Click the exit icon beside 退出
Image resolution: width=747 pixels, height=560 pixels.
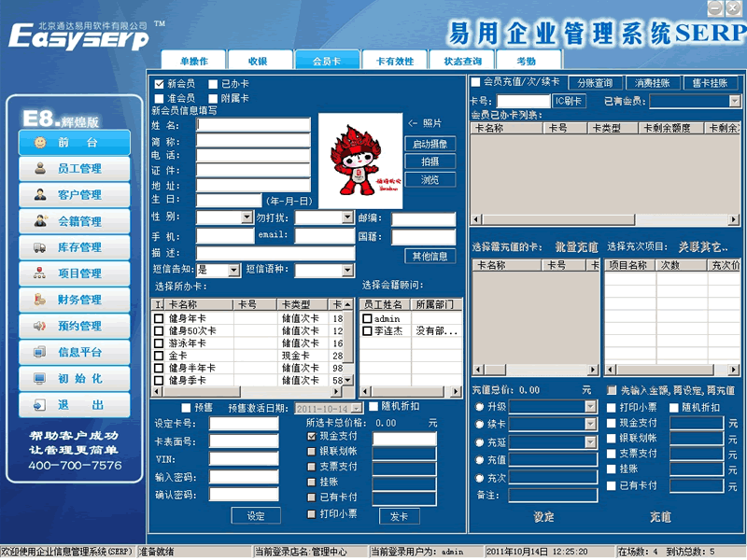[x=39, y=405]
